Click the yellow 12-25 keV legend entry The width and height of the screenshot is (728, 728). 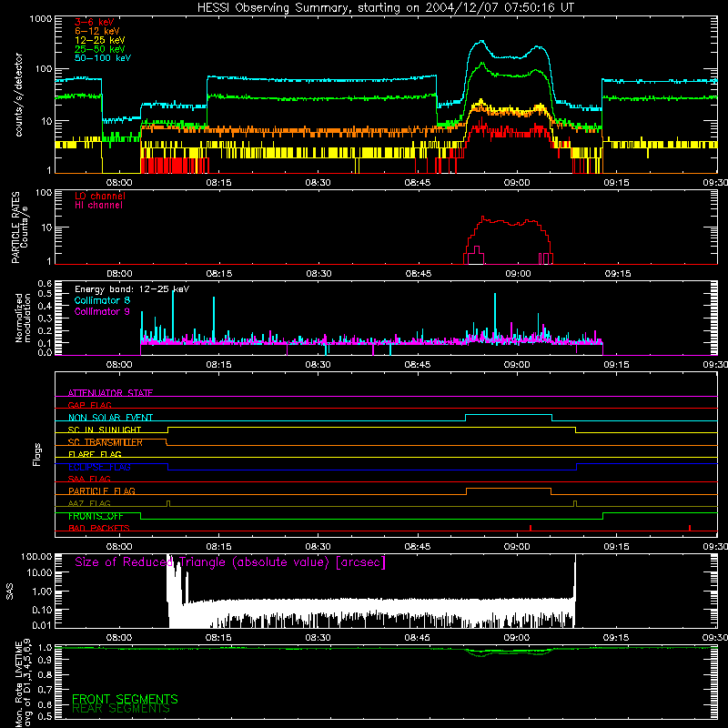pos(99,40)
